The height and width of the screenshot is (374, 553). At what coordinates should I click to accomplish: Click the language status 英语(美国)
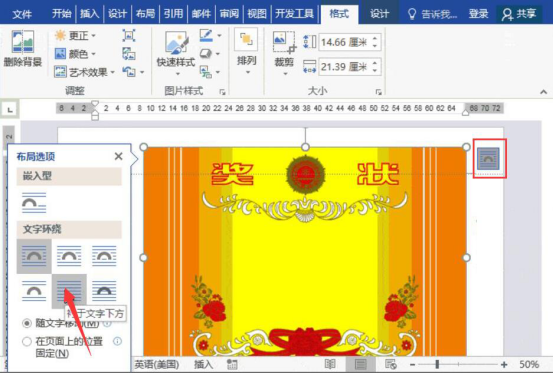pos(157,364)
